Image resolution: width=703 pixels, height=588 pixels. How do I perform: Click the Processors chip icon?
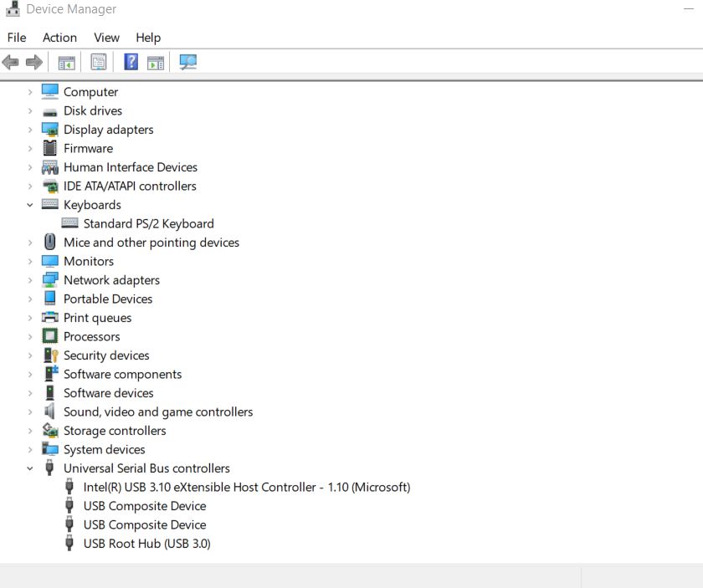point(49,336)
